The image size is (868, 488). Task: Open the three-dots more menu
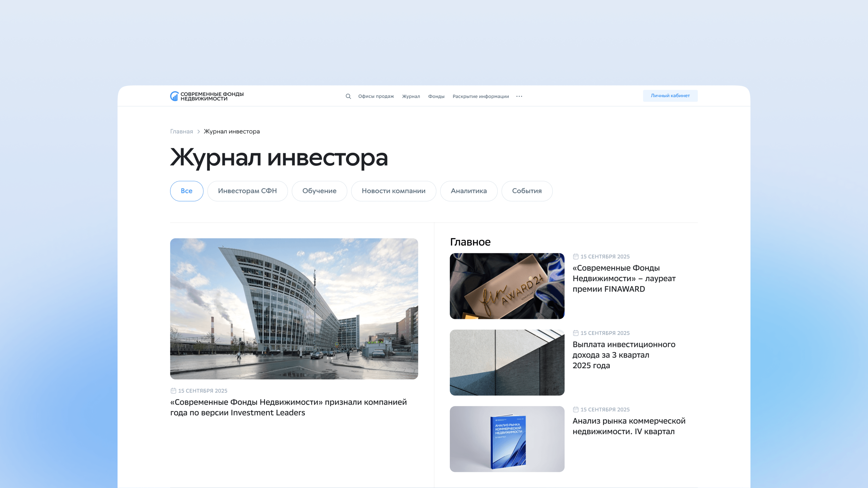(x=519, y=96)
